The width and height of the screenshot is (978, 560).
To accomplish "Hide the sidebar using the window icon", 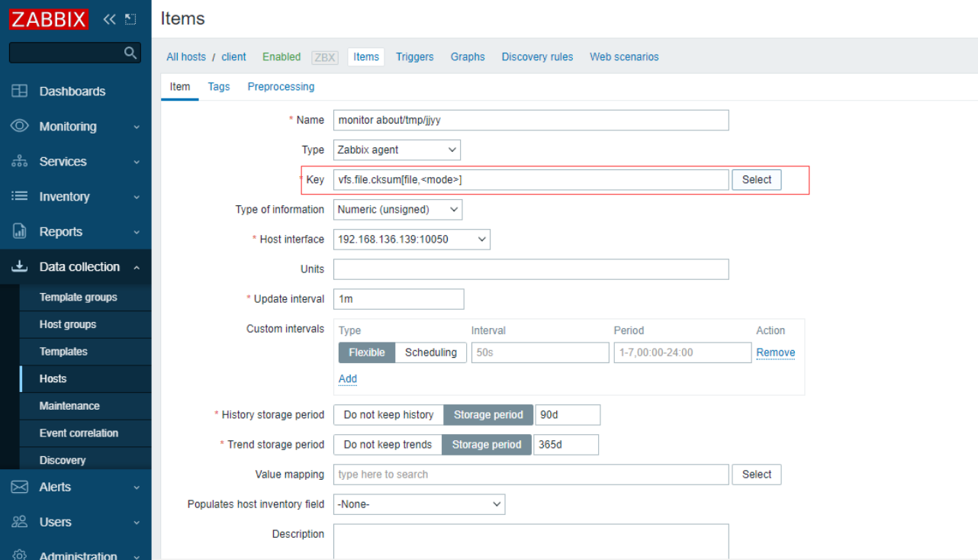I will (130, 19).
